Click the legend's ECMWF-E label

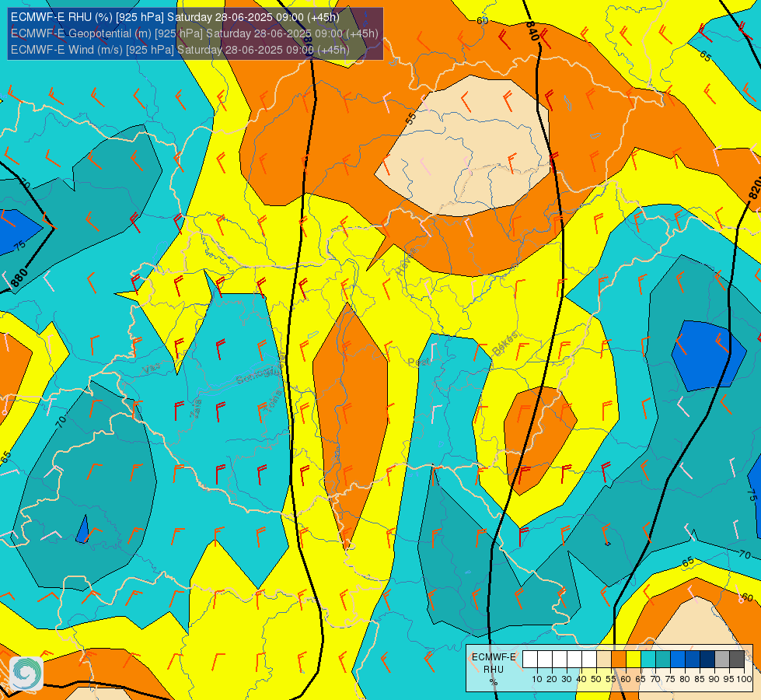(x=494, y=657)
